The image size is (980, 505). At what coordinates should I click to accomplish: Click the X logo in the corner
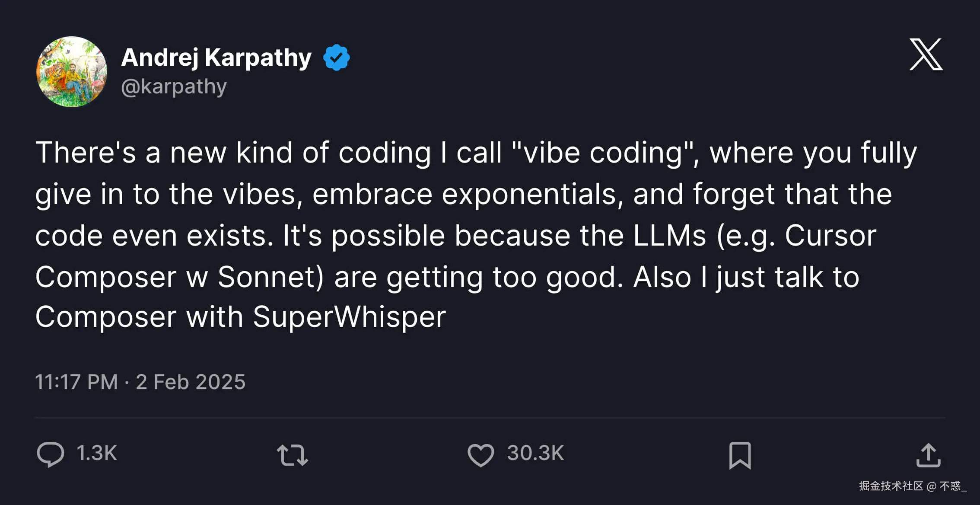click(926, 55)
